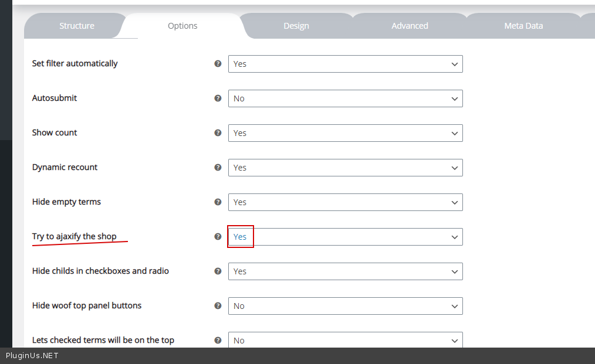
Task: Click help icon for Lets checked terms on top
Action: [x=218, y=340]
